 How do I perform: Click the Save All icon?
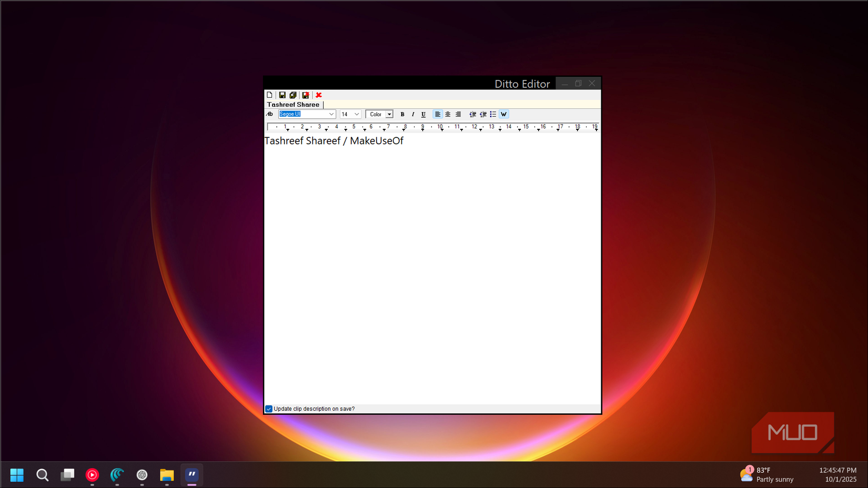coord(293,95)
